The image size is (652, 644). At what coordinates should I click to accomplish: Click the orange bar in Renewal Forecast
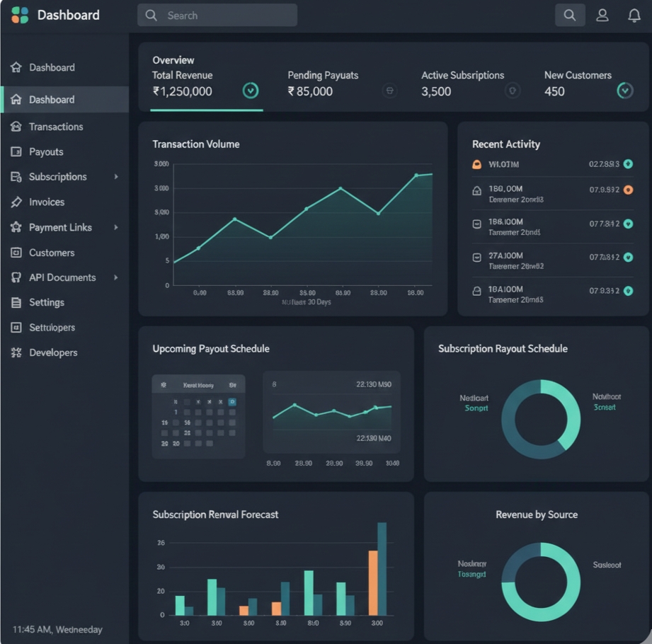(373, 582)
